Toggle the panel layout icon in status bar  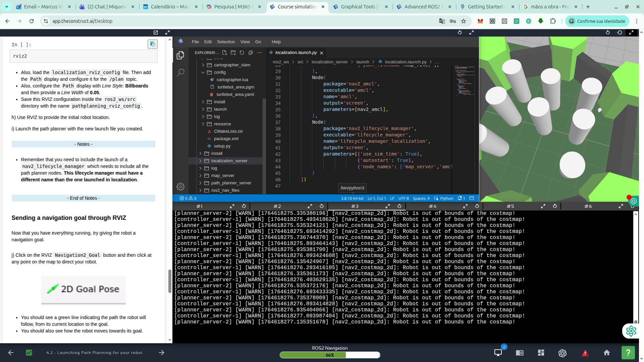pyautogui.click(x=472, y=198)
